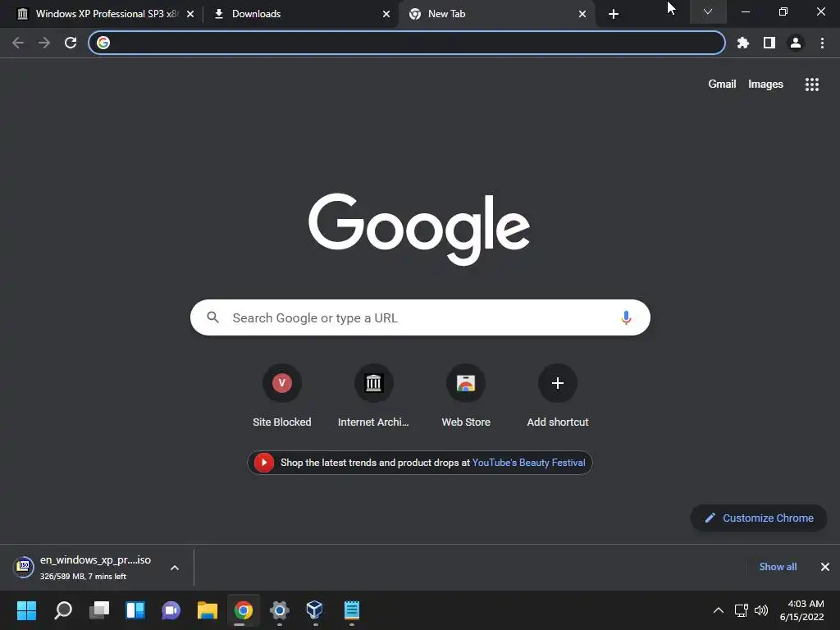840x630 pixels.
Task: Close the New Tab tab
Action: coord(582,14)
